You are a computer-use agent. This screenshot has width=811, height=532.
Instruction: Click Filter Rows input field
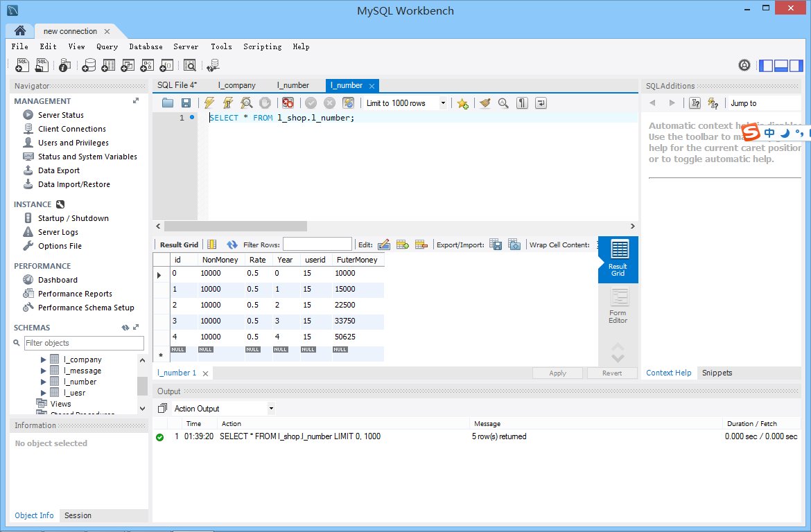tap(317, 245)
